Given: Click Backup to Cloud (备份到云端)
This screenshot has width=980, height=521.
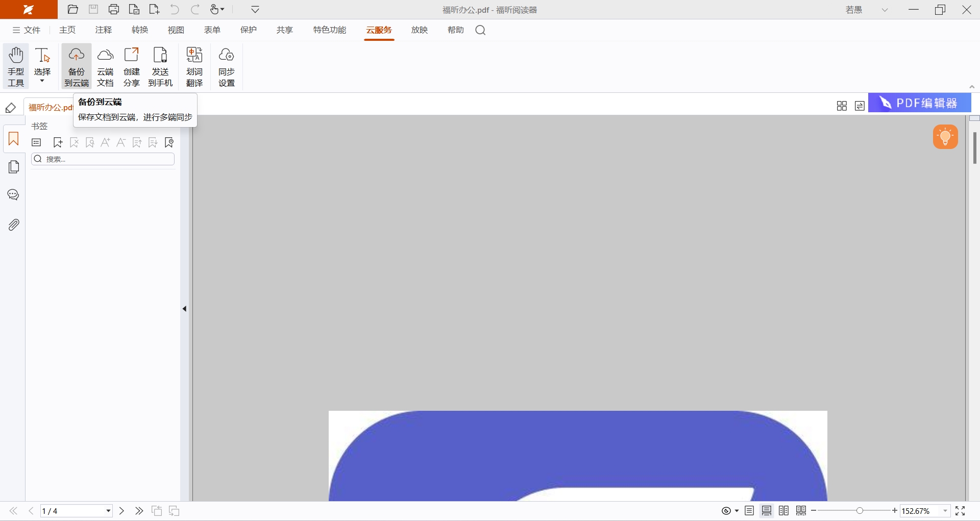Looking at the screenshot, I should (x=77, y=66).
